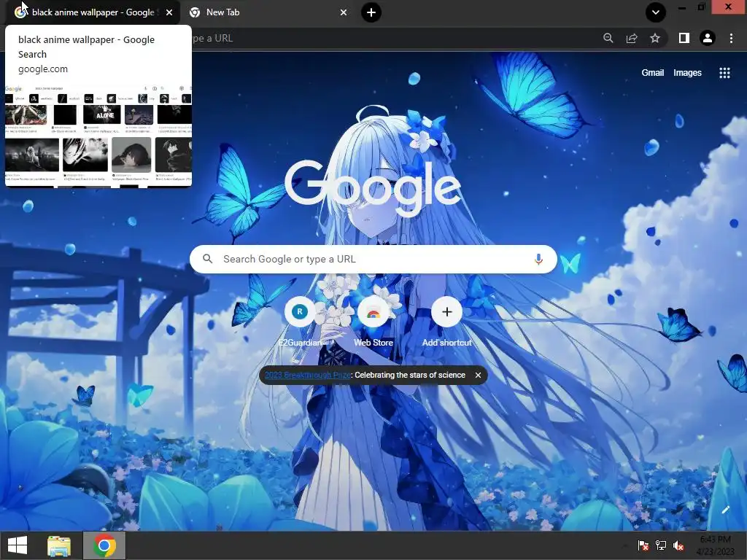Open the side panel icon
This screenshot has height=560, width=747.
click(x=684, y=38)
